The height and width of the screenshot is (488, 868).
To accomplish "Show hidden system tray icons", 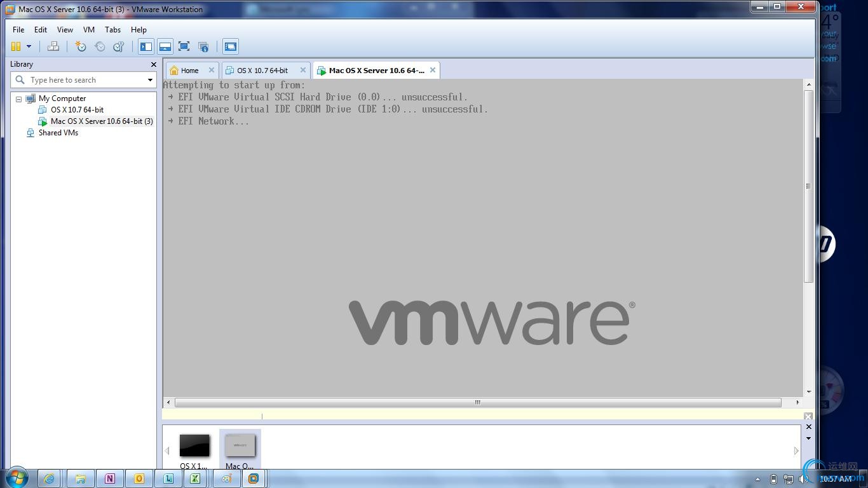I will pyautogui.click(x=757, y=480).
